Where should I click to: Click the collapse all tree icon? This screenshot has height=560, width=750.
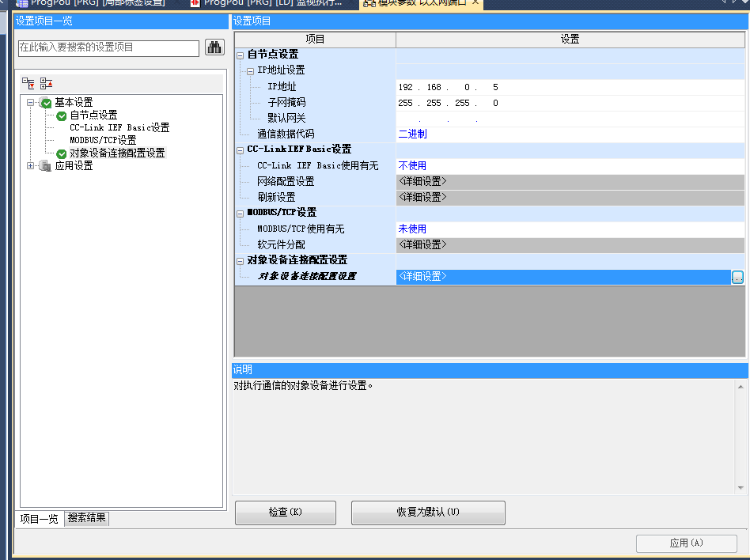click(x=47, y=83)
